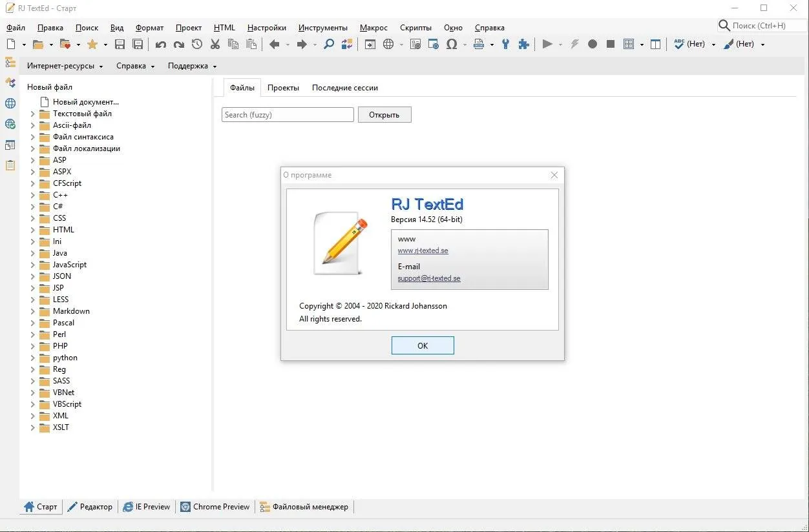Click the wrench settings icon
The width and height of the screenshot is (809, 532).
pyautogui.click(x=506, y=45)
